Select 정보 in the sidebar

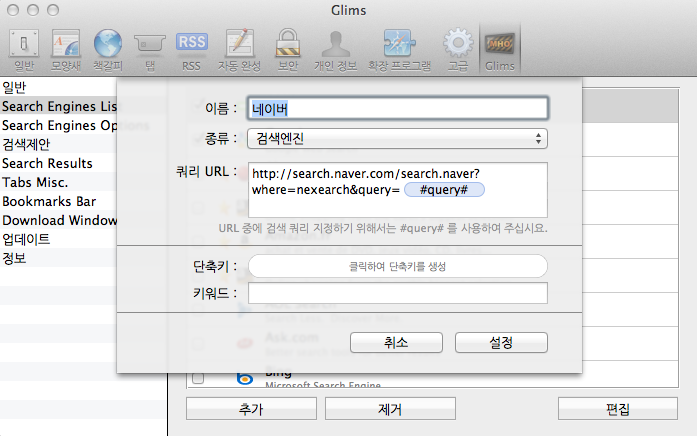[58, 258]
